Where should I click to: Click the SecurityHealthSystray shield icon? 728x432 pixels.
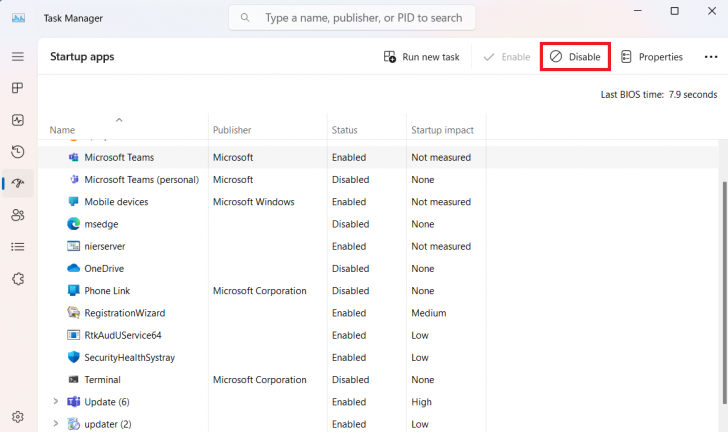pyautogui.click(x=73, y=357)
